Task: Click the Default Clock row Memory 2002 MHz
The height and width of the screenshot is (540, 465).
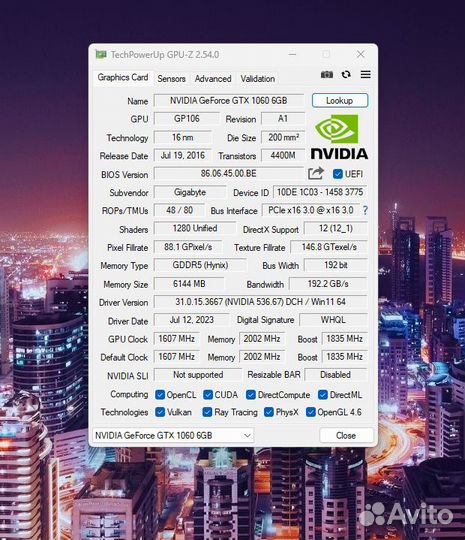Action: [262, 357]
